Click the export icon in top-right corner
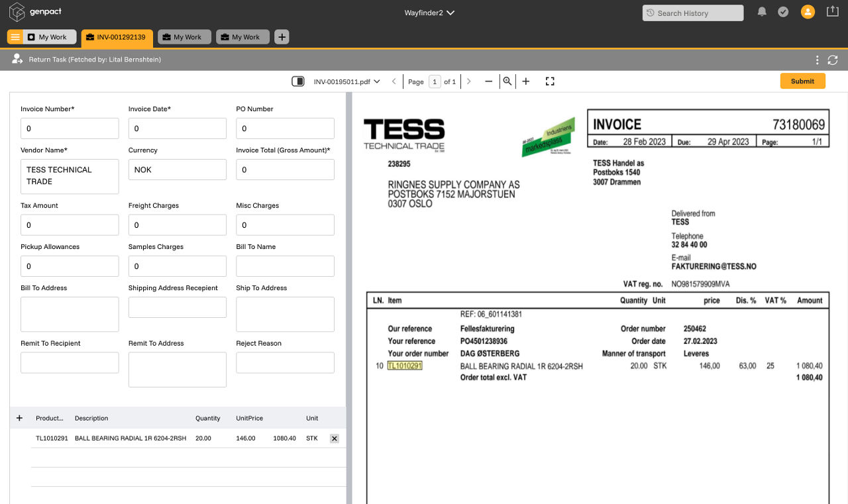The image size is (848, 504). 832,12
